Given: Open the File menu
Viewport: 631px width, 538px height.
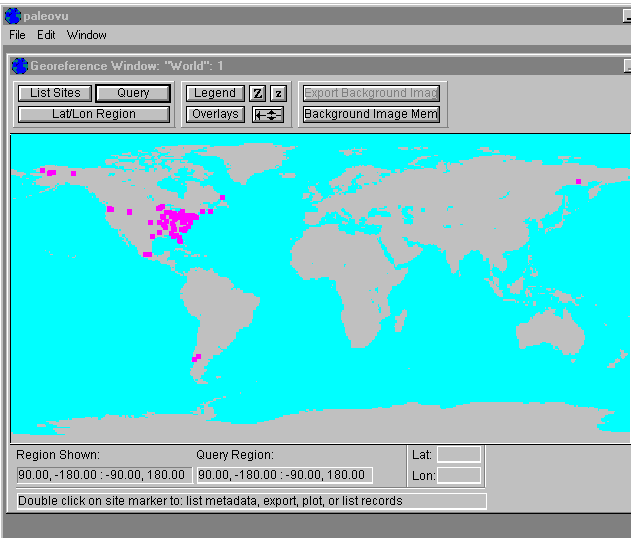Looking at the screenshot, I should point(17,35).
